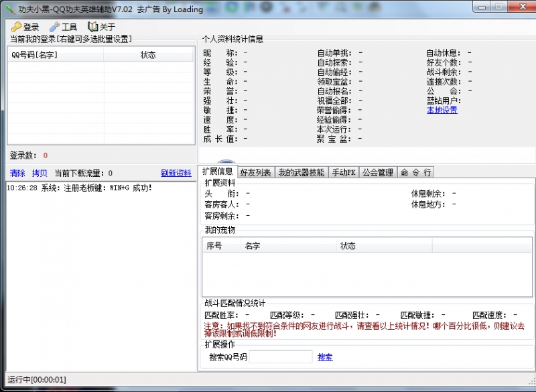Click the QQ号码[名字] column header
This screenshot has width=536, height=392.
point(56,55)
